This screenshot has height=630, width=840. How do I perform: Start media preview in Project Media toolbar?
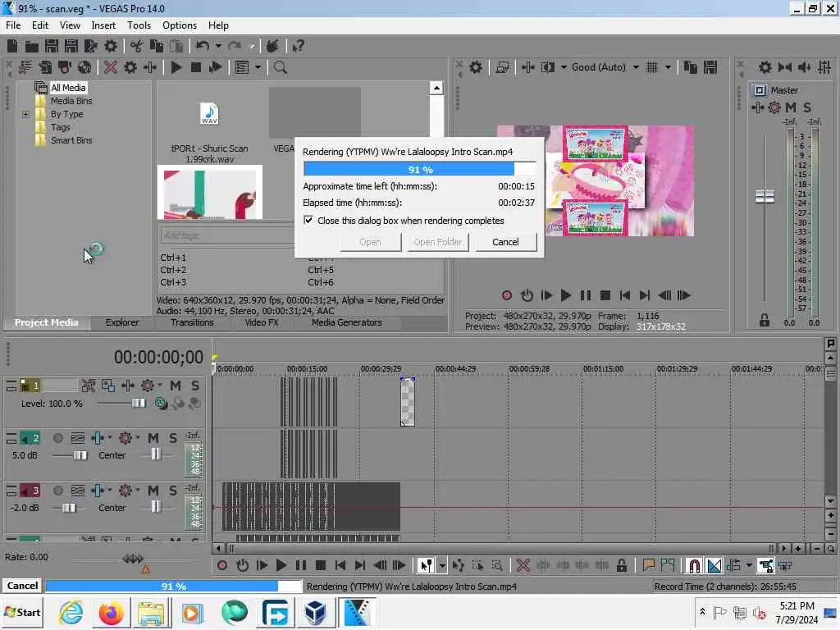[176, 67]
